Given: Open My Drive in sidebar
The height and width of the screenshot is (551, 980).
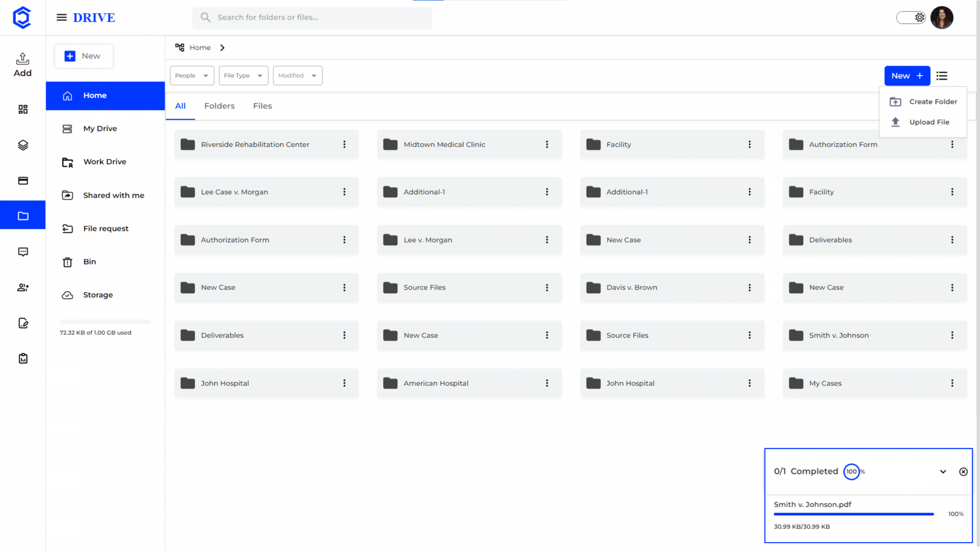Looking at the screenshot, I should click(105, 129).
